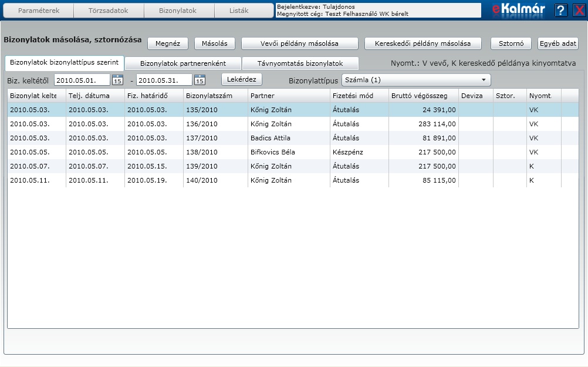
Task: Close the application with red X
Action: 579,10
